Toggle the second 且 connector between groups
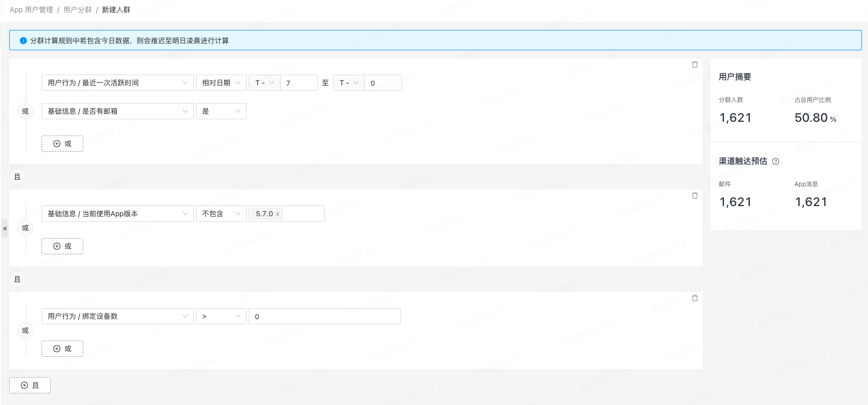 pyautogui.click(x=17, y=279)
